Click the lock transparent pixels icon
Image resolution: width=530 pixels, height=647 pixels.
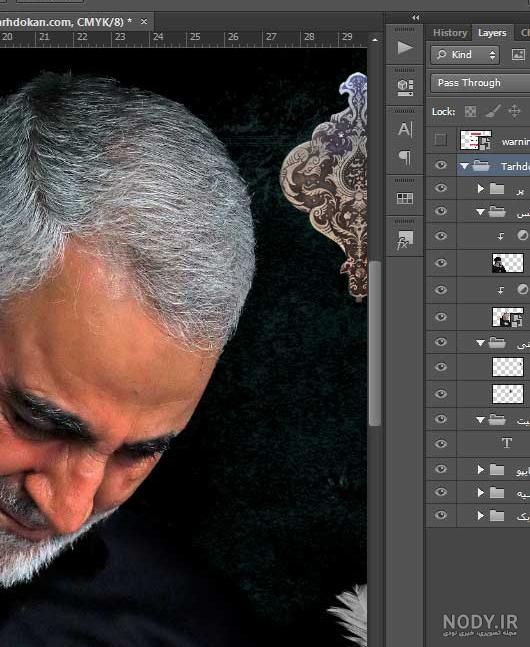pyautogui.click(x=470, y=111)
